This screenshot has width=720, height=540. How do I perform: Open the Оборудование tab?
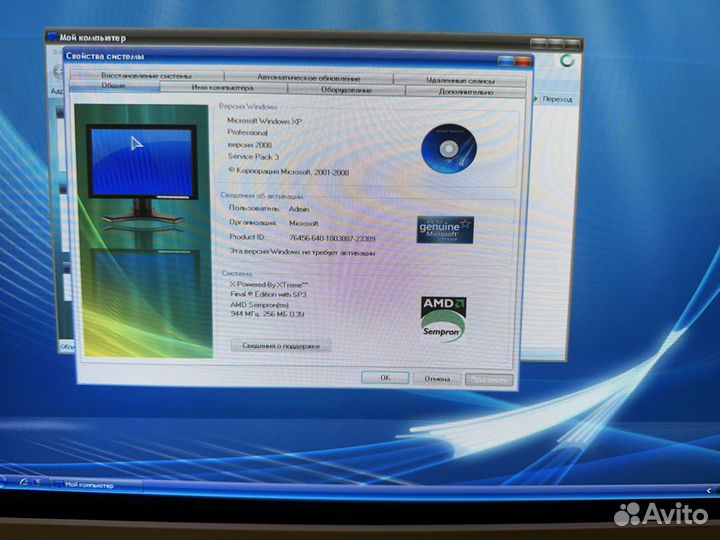346,90
